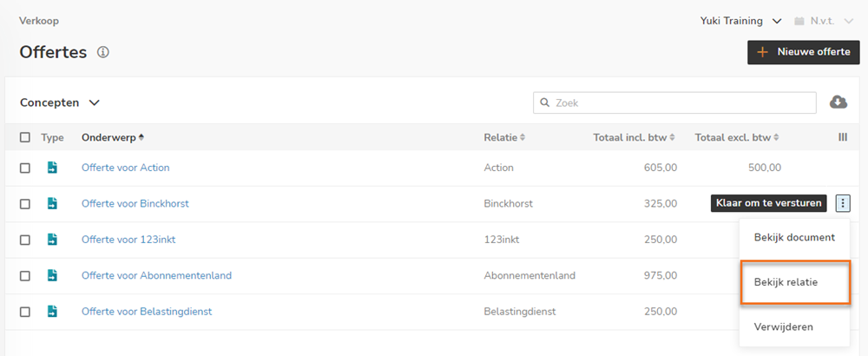The image size is (868, 356).
Task: Click the Nieuwe offerte button
Action: [803, 52]
